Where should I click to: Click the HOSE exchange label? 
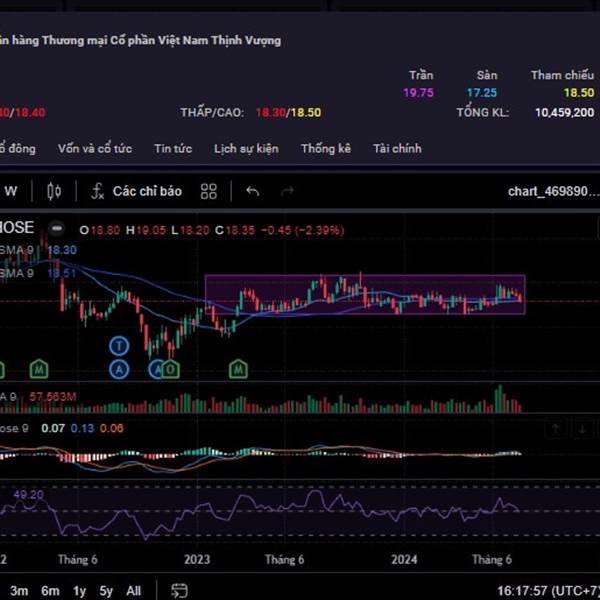17,227
